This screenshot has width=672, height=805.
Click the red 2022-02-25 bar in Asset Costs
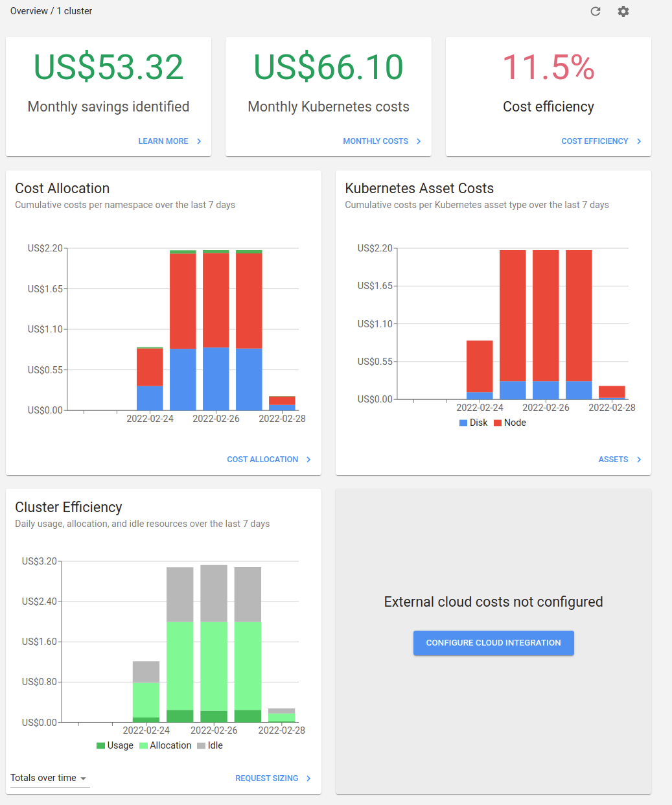513,316
